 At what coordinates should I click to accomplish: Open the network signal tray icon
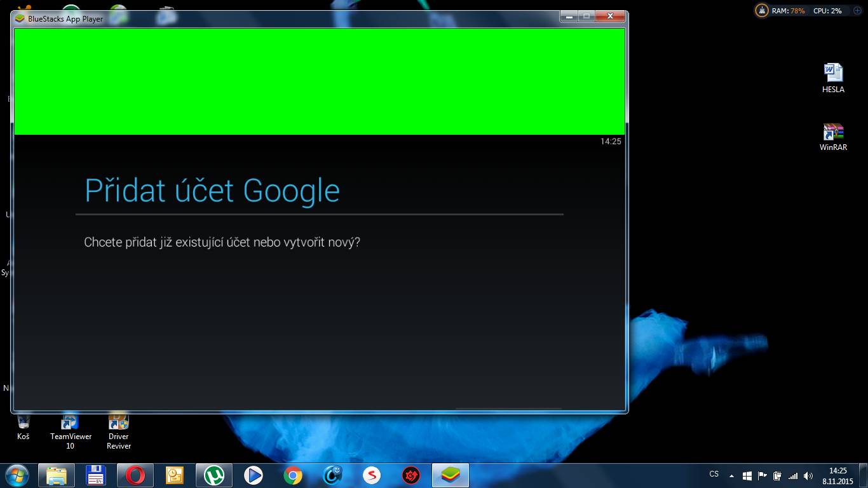pos(792,475)
